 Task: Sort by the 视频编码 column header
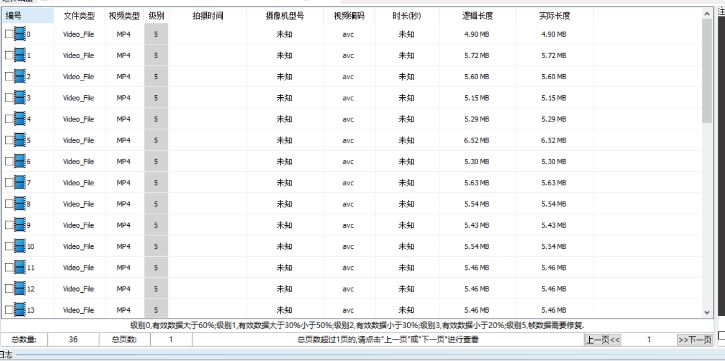[349, 16]
